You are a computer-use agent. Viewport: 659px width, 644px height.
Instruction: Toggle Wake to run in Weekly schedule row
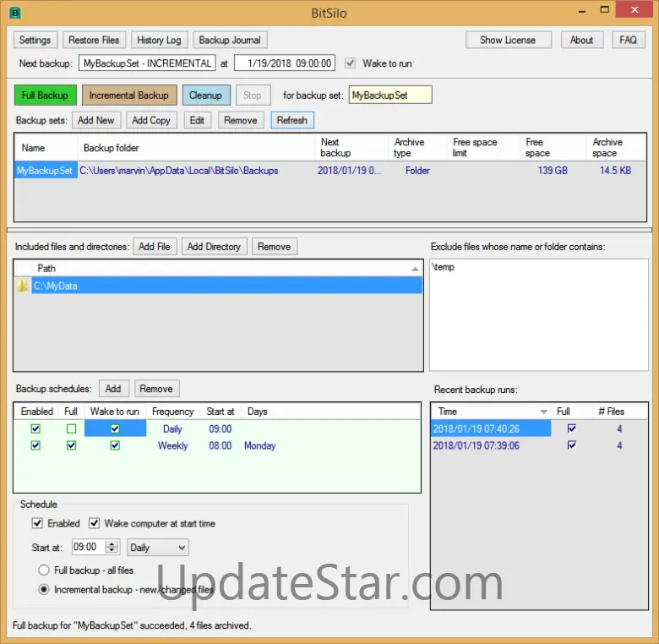(x=115, y=445)
